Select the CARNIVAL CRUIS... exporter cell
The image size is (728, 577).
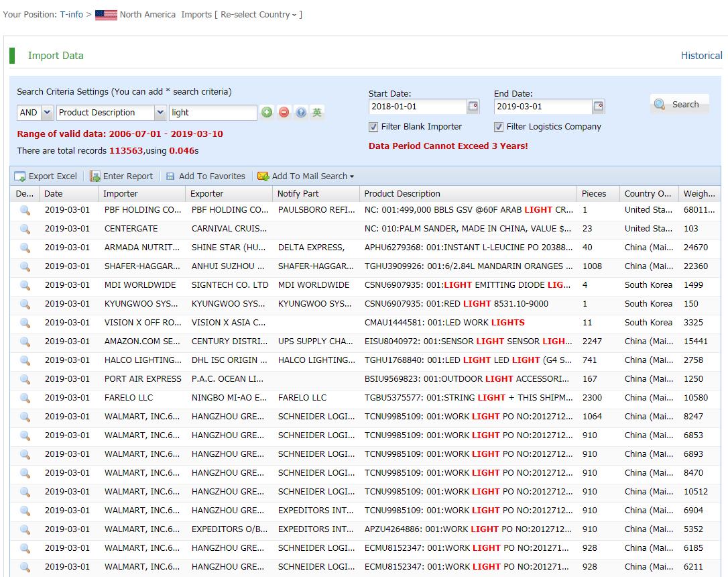[x=229, y=229]
